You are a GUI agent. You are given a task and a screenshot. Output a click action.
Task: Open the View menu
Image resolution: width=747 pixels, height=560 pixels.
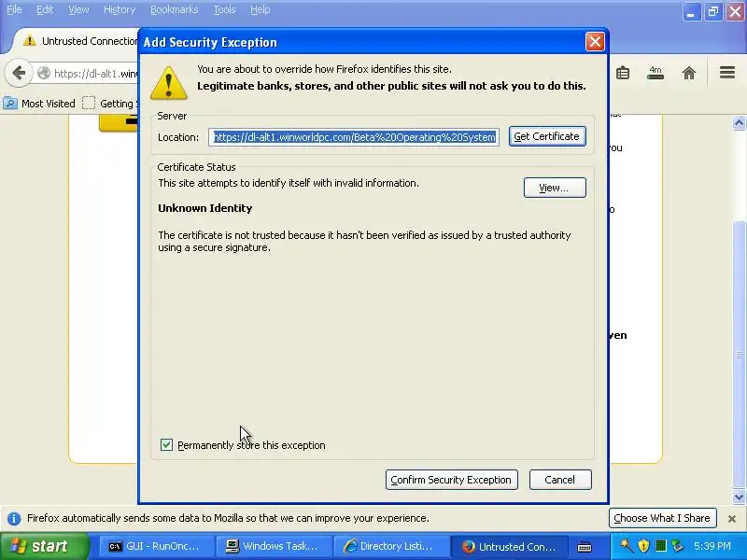[x=78, y=9]
